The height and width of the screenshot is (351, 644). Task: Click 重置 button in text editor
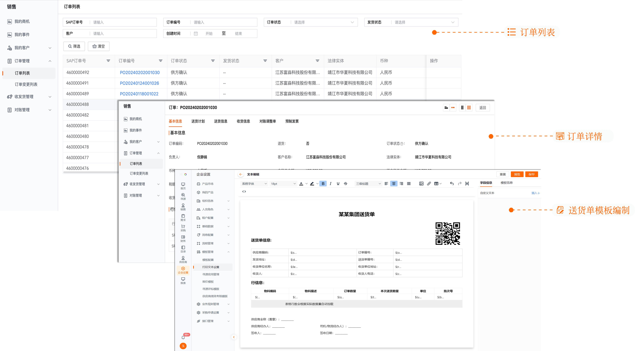click(502, 174)
